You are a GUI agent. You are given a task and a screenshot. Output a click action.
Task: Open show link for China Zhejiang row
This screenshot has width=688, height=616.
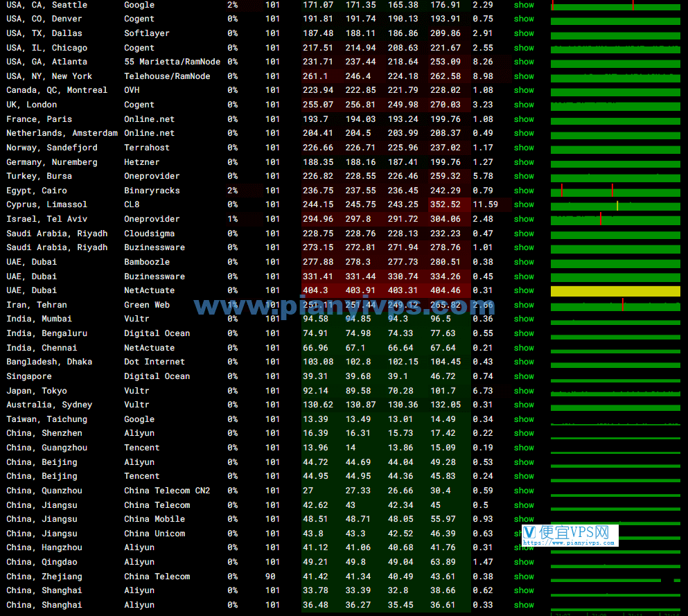(524, 577)
